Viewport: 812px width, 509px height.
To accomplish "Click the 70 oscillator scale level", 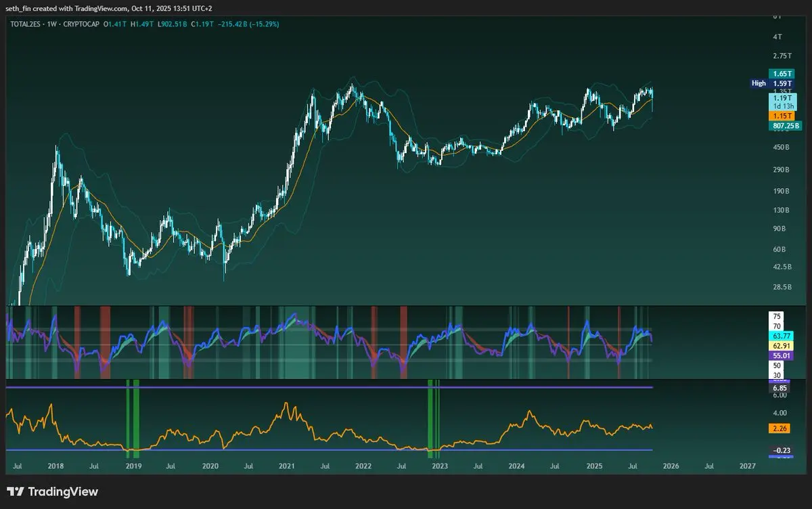I will click(x=777, y=326).
